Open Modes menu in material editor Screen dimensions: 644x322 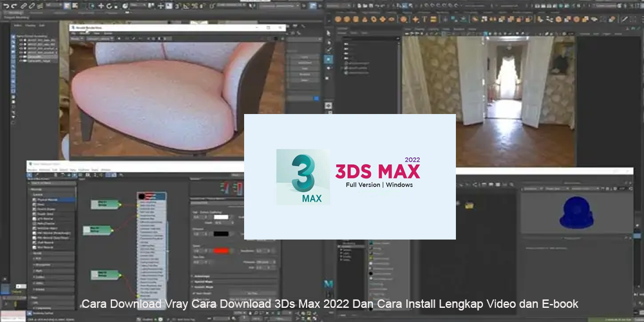point(32,169)
